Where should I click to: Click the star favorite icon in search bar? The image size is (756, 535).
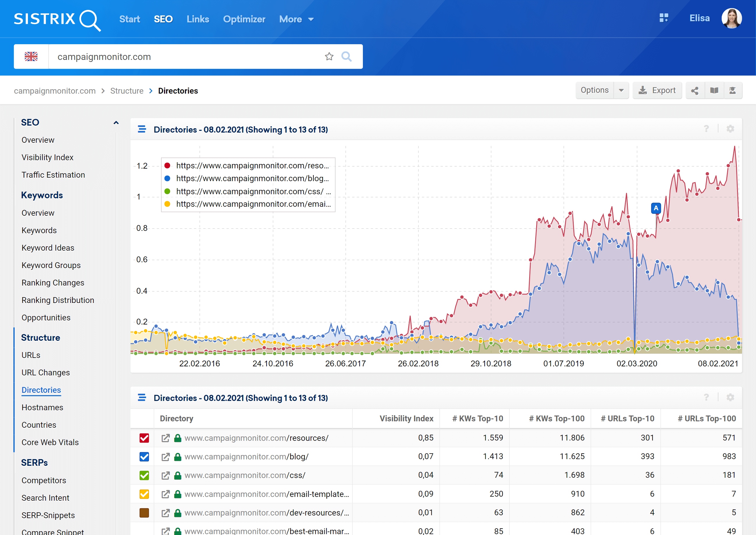[329, 57]
